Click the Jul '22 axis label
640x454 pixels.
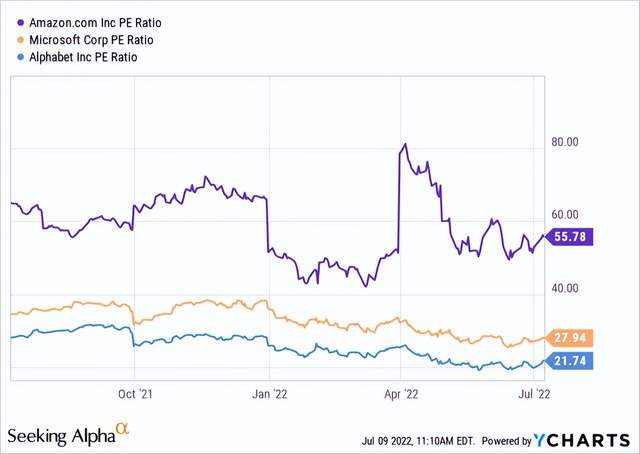click(534, 394)
